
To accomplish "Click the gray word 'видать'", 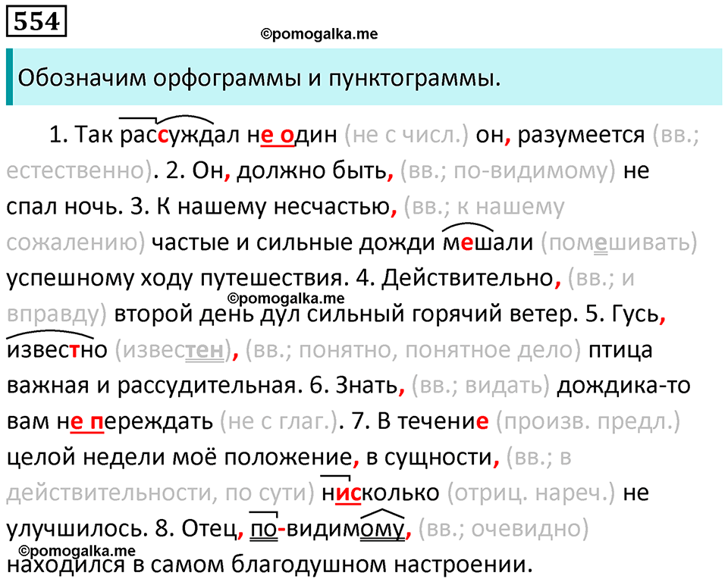I will click(504, 386).
